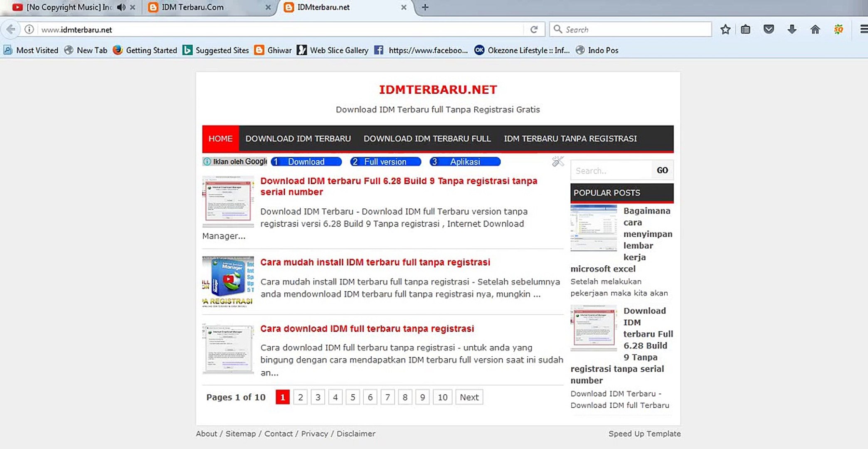Open Ghiwar bookmark
Image resolution: width=868 pixels, height=449 pixels.
coord(273,50)
